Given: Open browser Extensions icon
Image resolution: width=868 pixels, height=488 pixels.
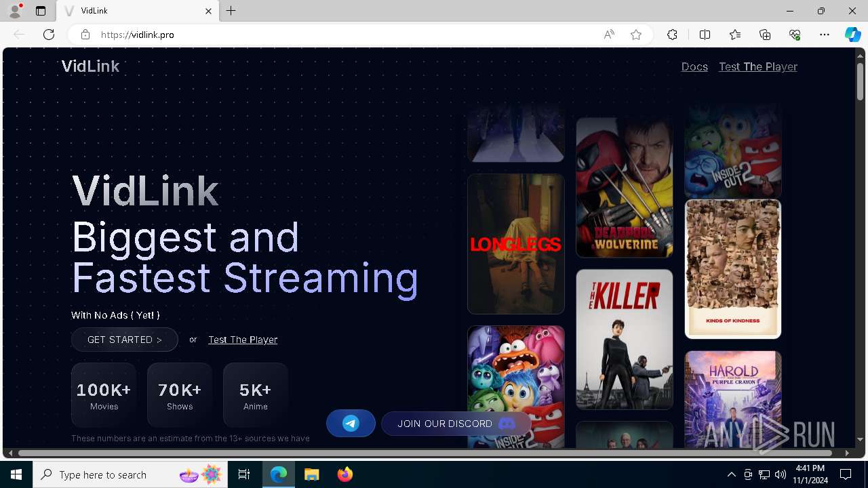Looking at the screenshot, I should (672, 35).
